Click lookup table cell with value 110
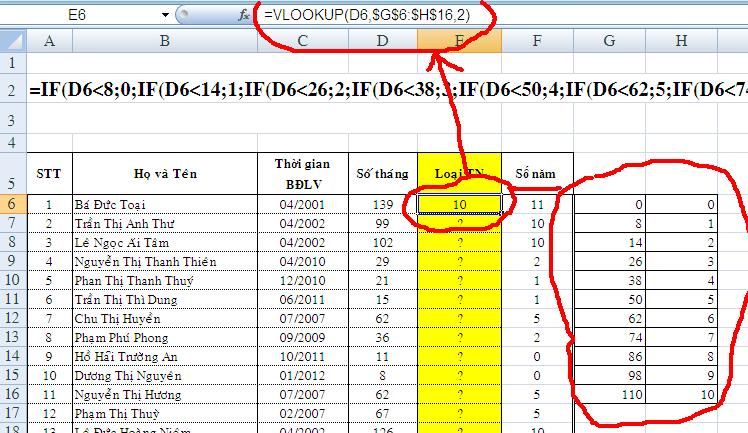The height and width of the screenshot is (433, 748). pyautogui.click(x=609, y=395)
